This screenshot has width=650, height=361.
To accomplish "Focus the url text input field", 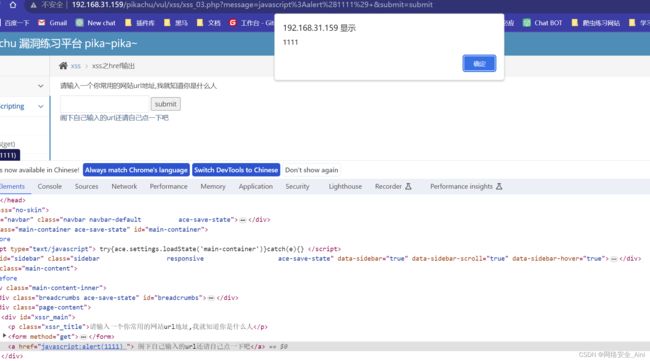I will 104,104.
